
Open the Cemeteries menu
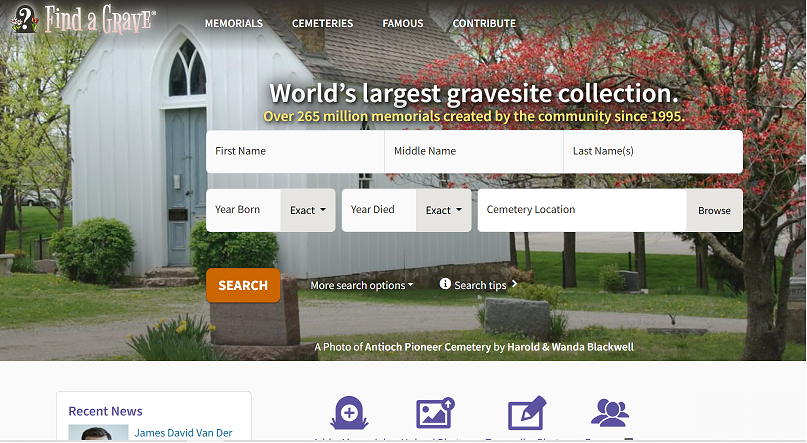click(322, 23)
